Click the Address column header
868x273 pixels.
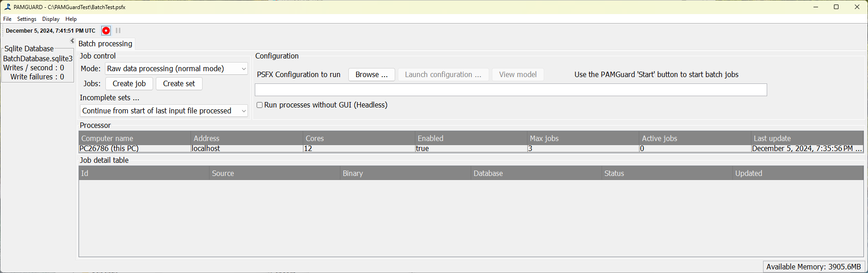[247, 138]
